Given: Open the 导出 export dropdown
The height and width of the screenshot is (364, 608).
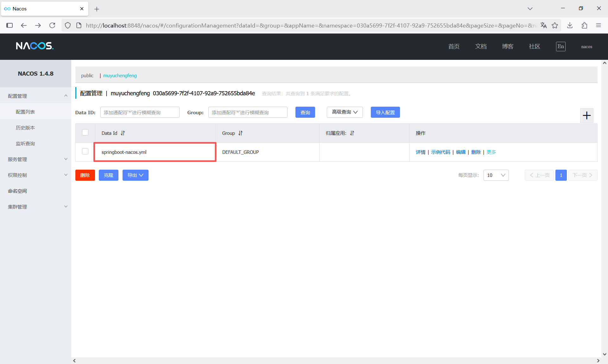Looking at the screenshot, I should click(x=135, y=175).
